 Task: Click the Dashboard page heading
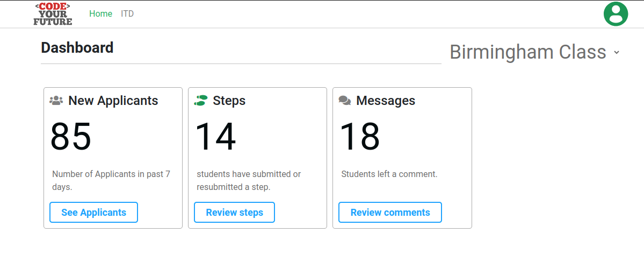click(x=77, y=48)
